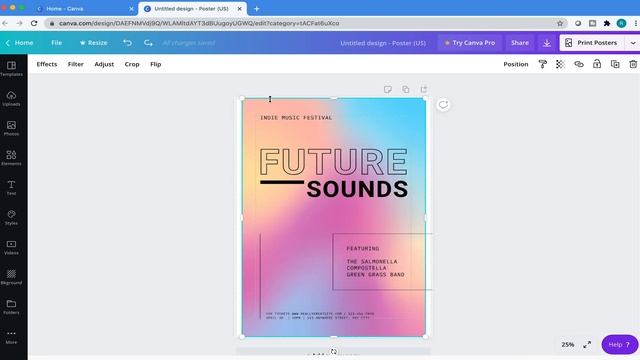Screen dimensions: 640x360
Task: Expand the Print Posters dropdown arrow
Action: tap(632, 43)
